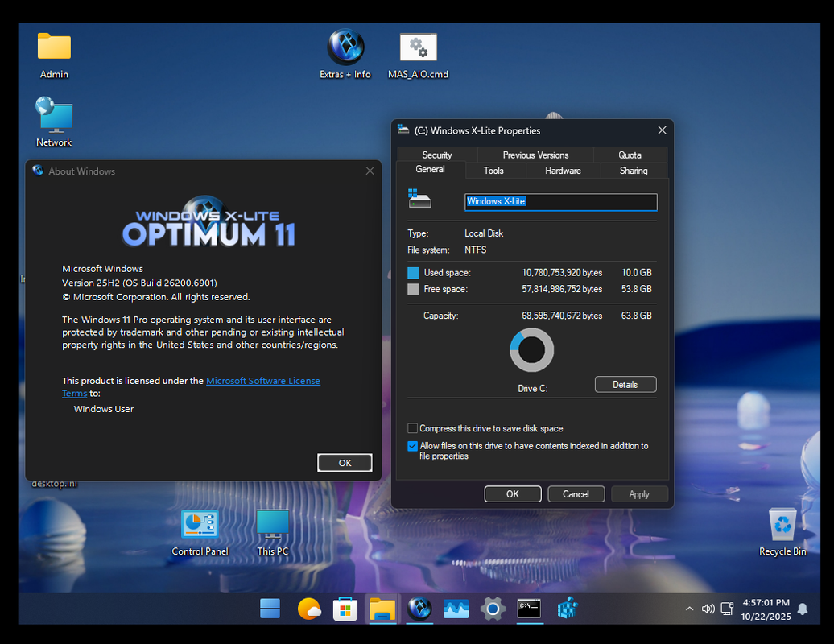
Task: Open Settings gear in the taskbar
Action: coord(493,609)
